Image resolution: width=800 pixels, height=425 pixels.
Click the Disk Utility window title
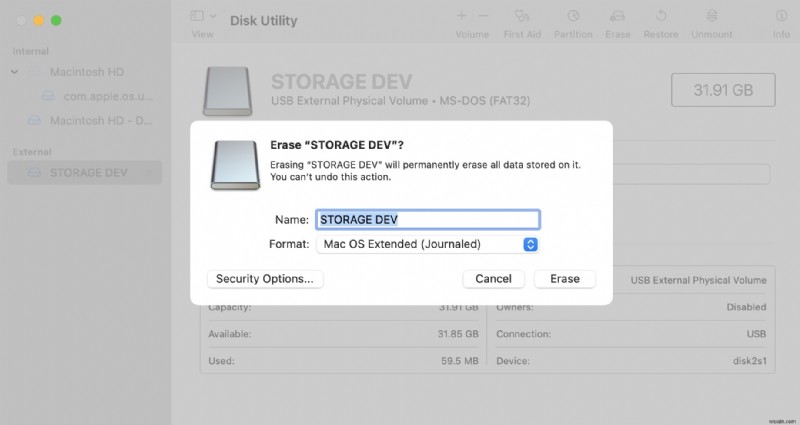(x=264, y=20)
